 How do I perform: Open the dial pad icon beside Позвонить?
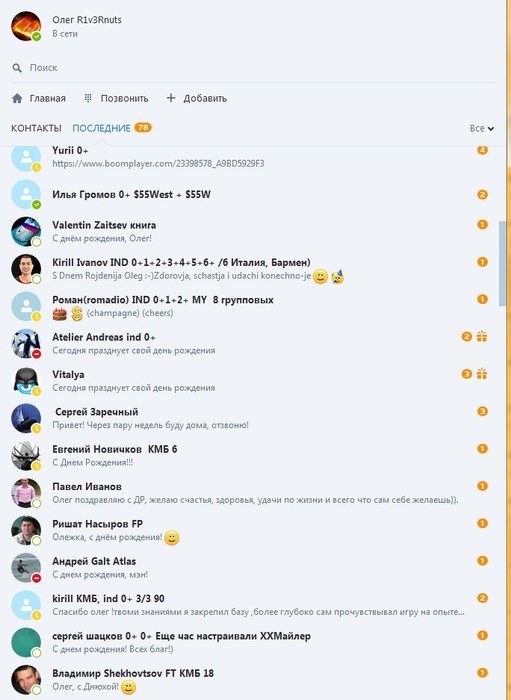point(88,98)
